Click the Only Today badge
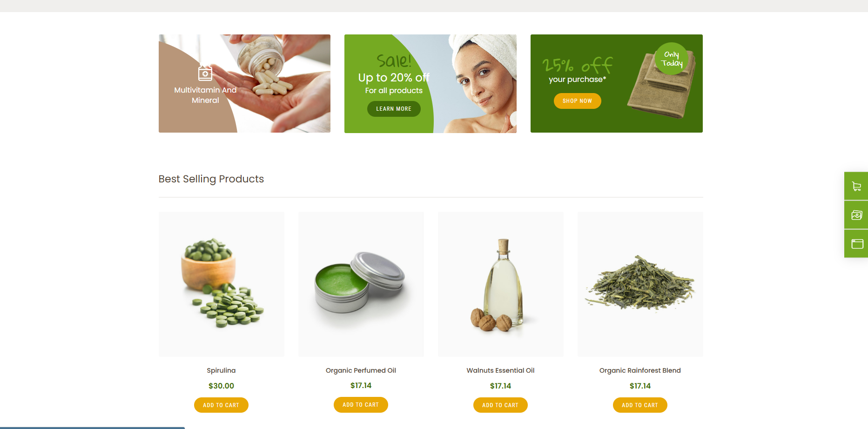868x429 pixels. point(672,59)
